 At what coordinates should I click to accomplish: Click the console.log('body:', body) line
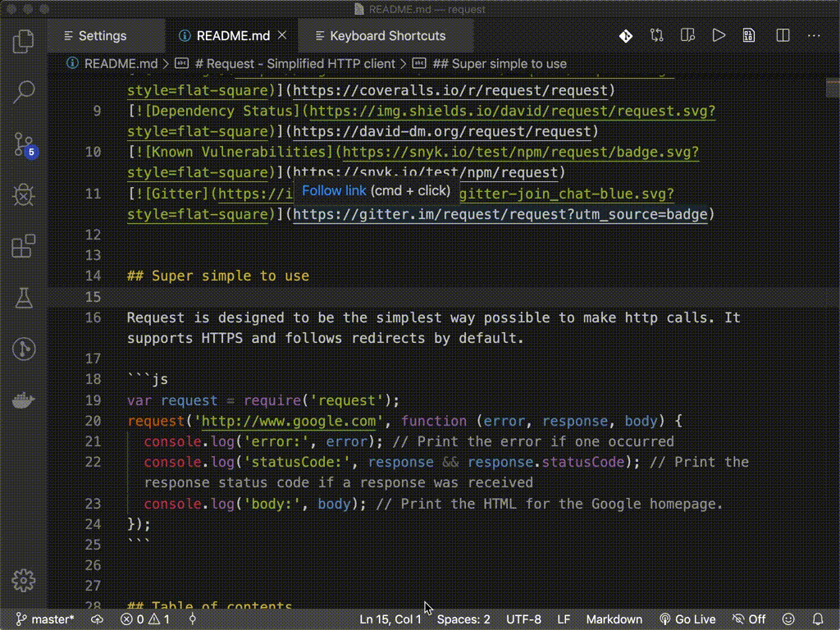(433, 504)
